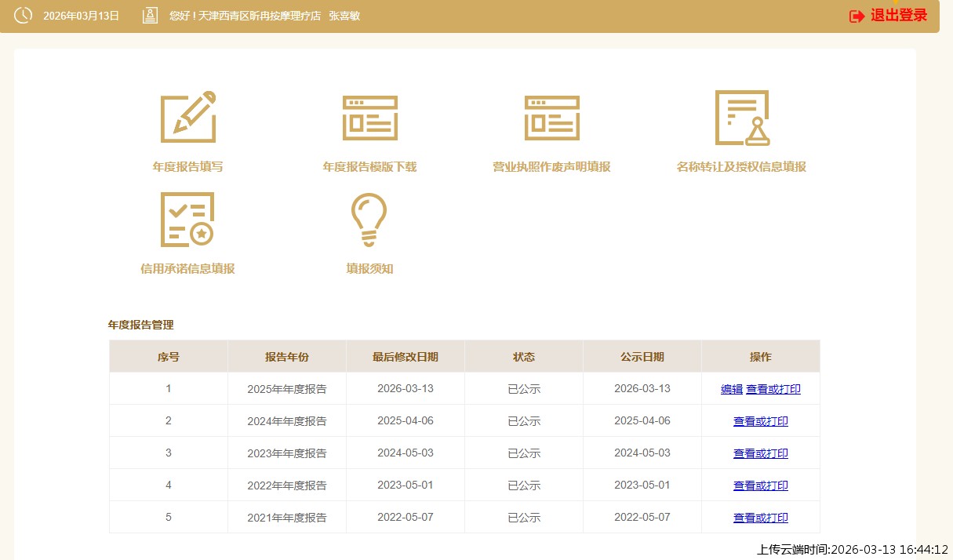Select the 2025年年度报告 table cell

click(x=287, y=389)
